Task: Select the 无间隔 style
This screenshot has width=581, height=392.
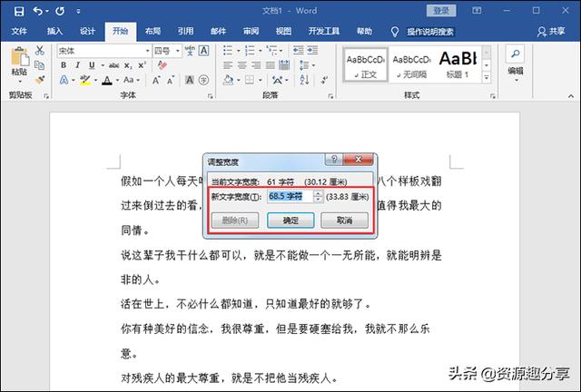Action: tap(411, 64)
